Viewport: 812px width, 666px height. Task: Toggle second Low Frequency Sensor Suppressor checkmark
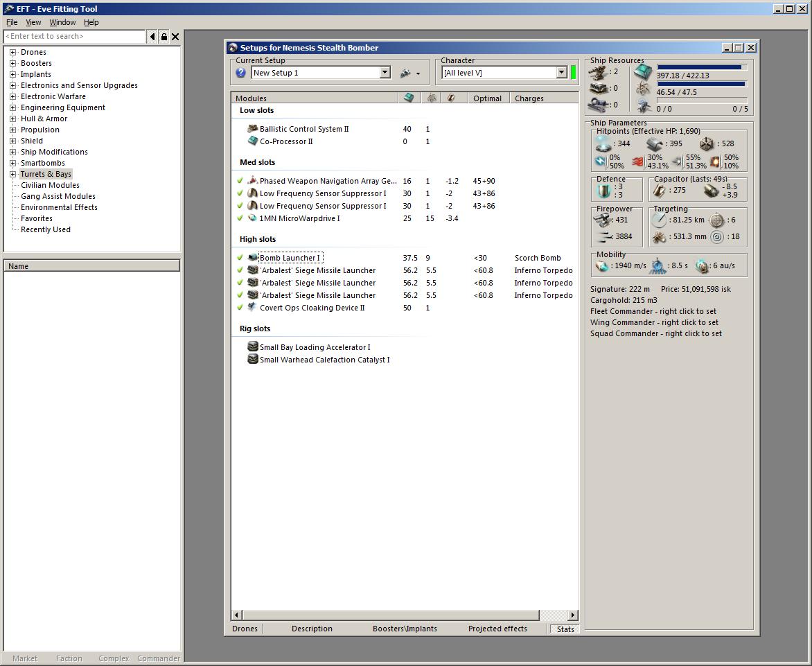click(240, 206)
